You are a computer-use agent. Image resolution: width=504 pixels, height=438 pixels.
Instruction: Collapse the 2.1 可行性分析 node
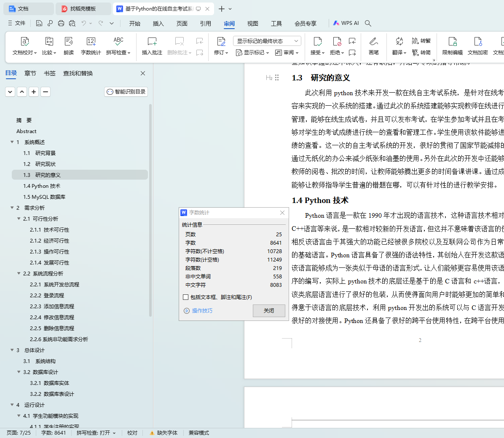(x=19, y=219)
